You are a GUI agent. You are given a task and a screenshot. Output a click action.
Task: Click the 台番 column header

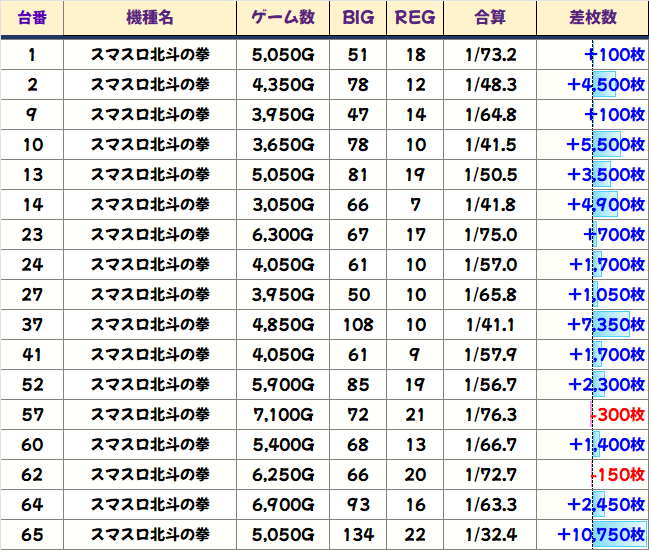(32, 18)
